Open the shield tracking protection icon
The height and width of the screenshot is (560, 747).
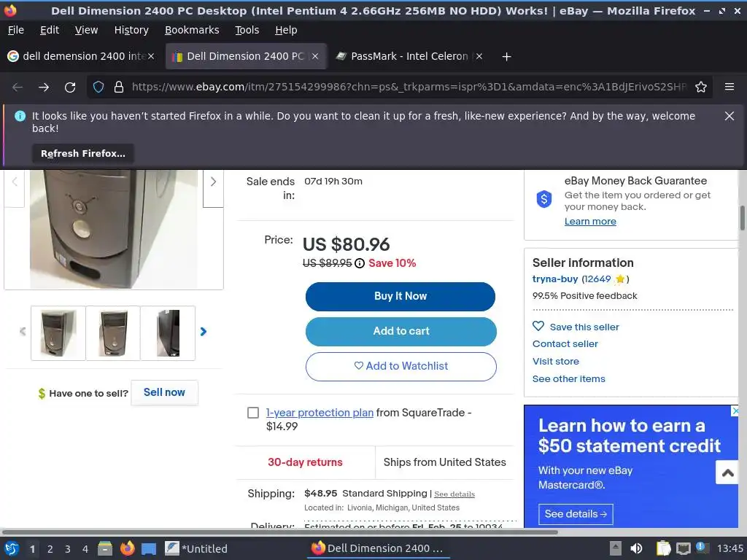[x=98, y=87]
